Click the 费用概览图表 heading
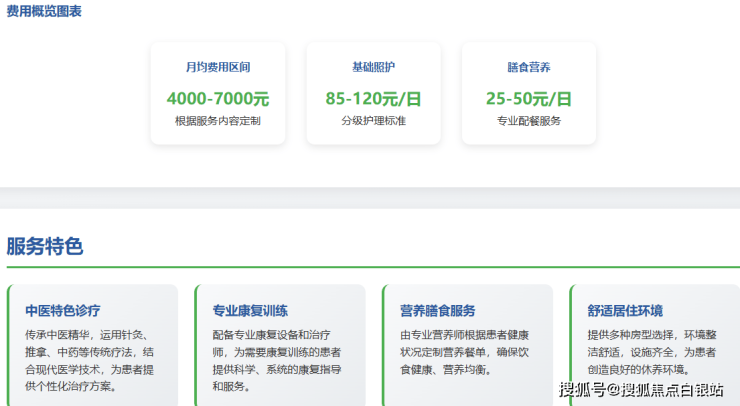The image size is (740, 406). [x=44, y=12]
